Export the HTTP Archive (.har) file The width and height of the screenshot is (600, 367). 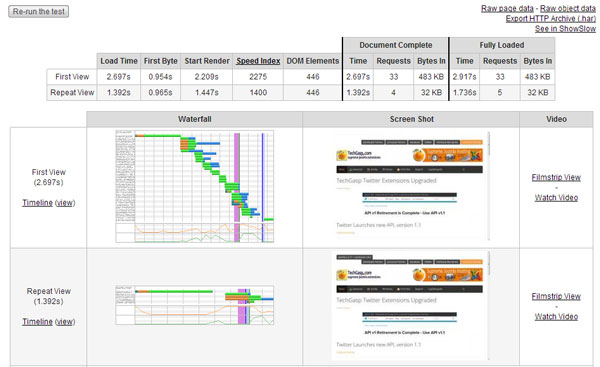(551, 18)
